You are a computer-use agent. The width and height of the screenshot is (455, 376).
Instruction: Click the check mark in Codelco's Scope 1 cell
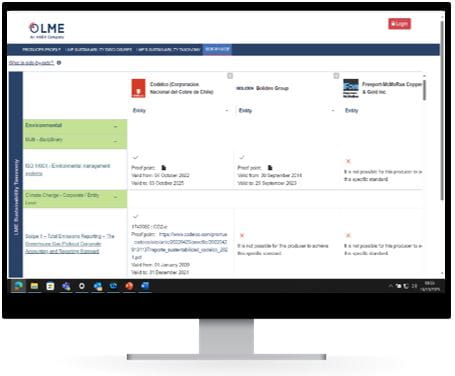point(135,217)
